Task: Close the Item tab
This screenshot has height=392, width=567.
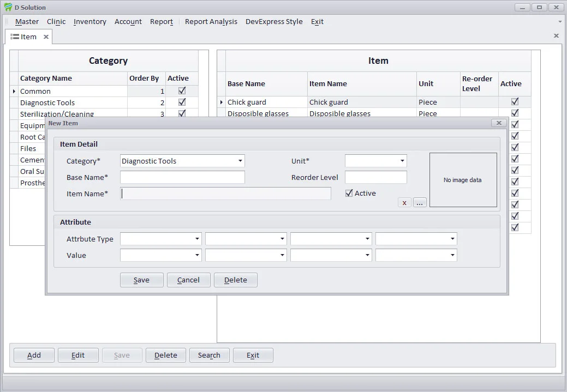Action: pyautogui.click(x=46, y=37)
